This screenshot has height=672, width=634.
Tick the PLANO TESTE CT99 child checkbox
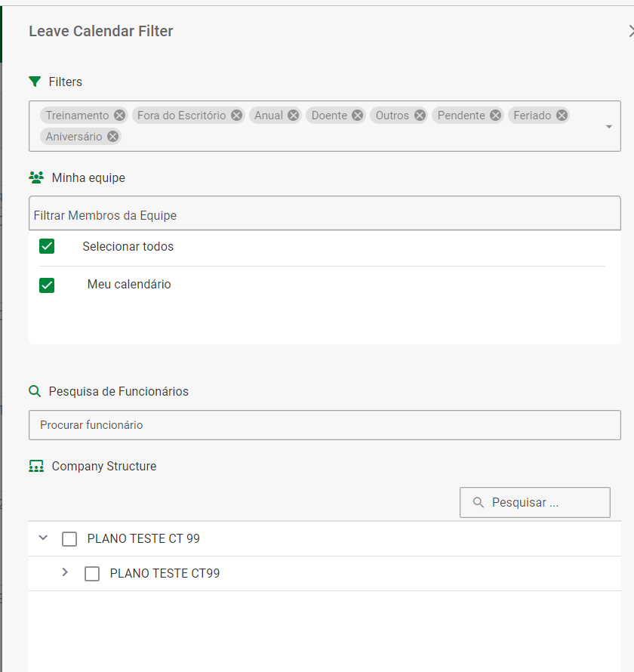92,574
